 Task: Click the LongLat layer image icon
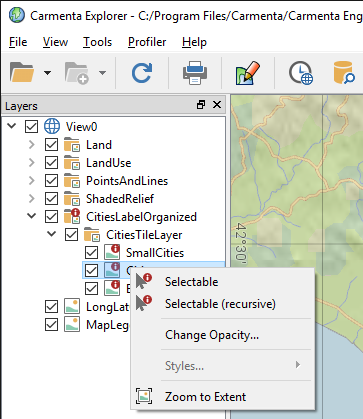[72, 307]
